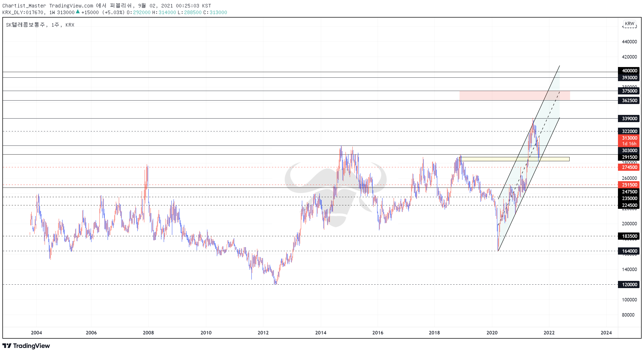Click the red 313000 current price label
Viewport: 644px width, 353px height.
pos(629,140)
